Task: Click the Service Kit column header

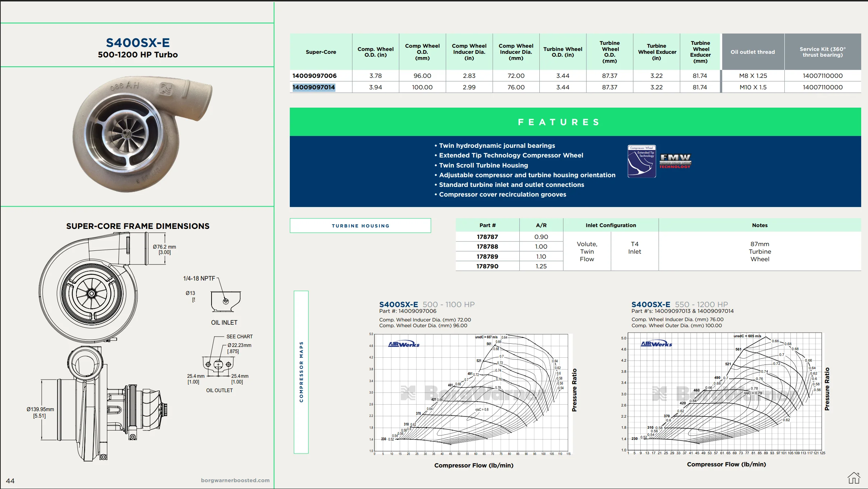Action: (822, 52)
